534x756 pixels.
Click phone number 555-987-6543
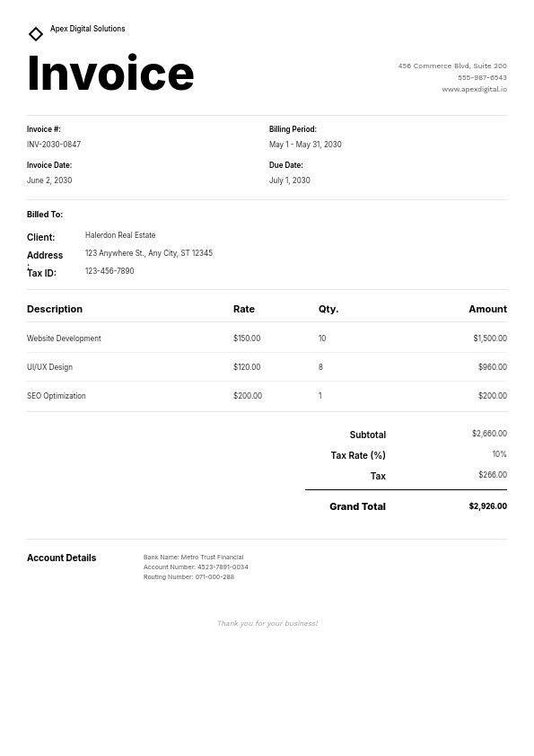482,77
